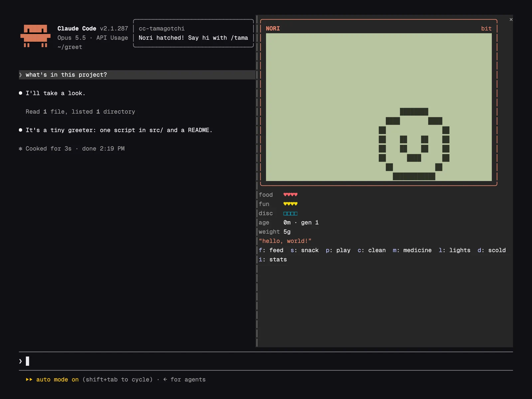This screenshot has height=399, width=532.
Task: Choose the 'd: scold' action
Action: coord(491,250)
